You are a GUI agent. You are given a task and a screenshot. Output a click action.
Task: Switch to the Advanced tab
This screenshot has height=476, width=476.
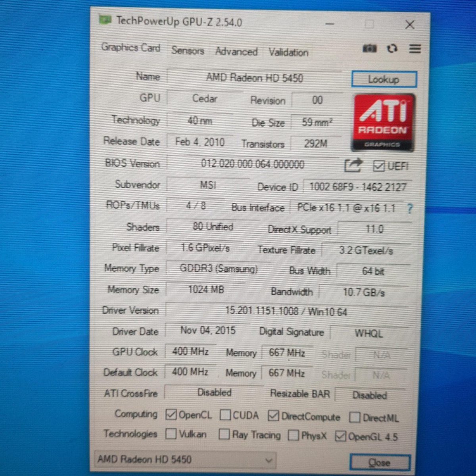point(236,52)
